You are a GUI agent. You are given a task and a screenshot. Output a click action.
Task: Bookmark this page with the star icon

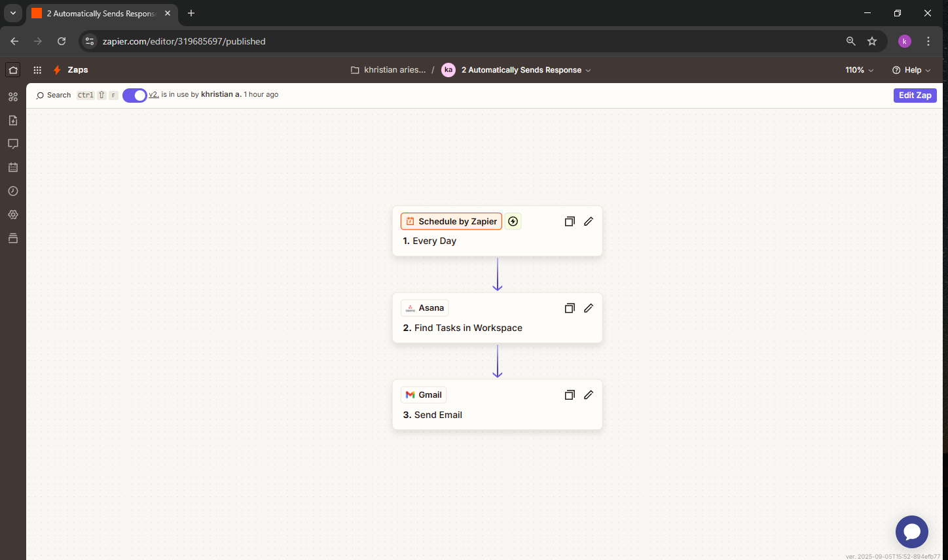pos(872,41)
